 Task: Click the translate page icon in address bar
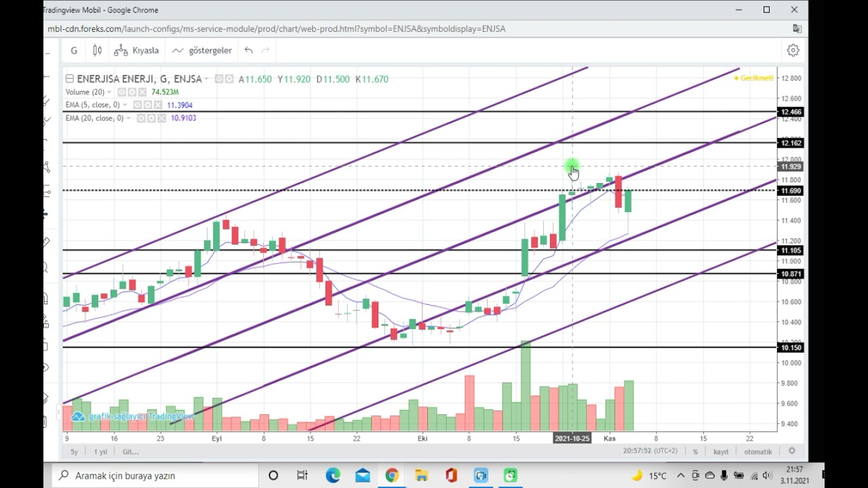click(797, 28)
